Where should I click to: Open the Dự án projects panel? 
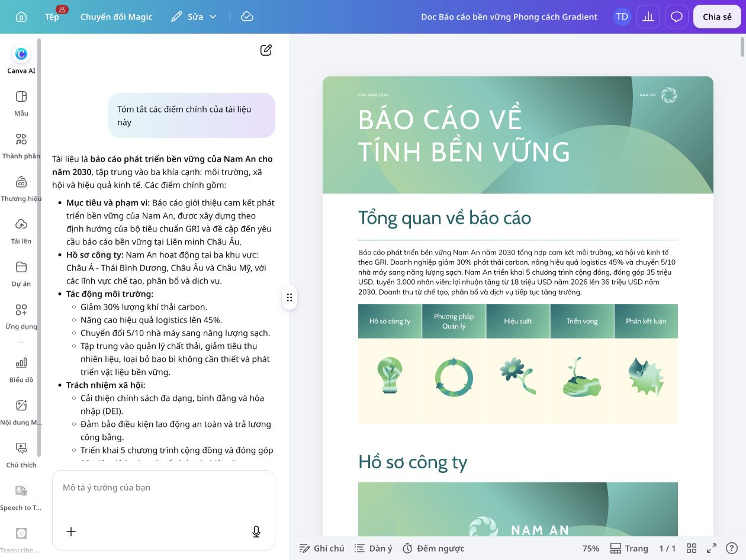(21, 273)
